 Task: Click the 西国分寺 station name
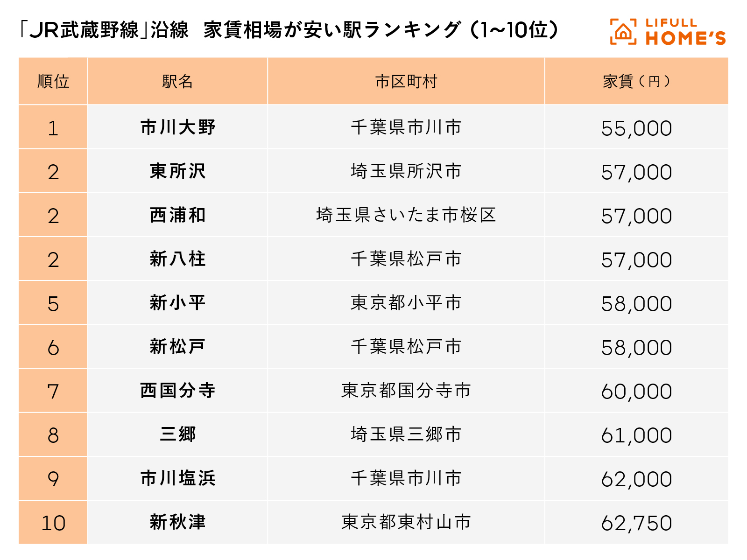177,391
